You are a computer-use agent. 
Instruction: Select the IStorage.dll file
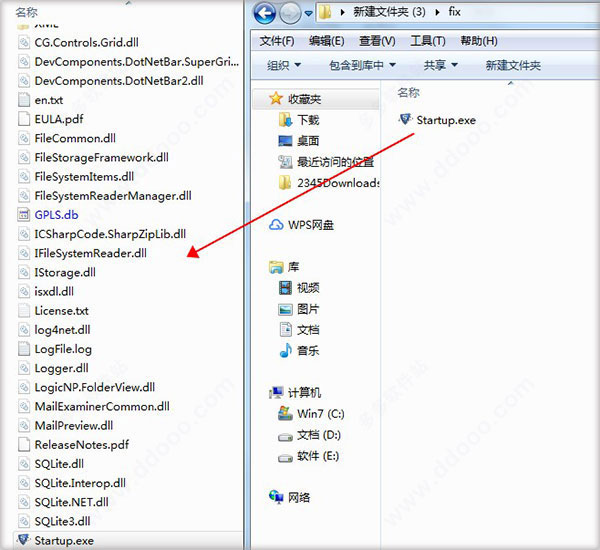57,272
